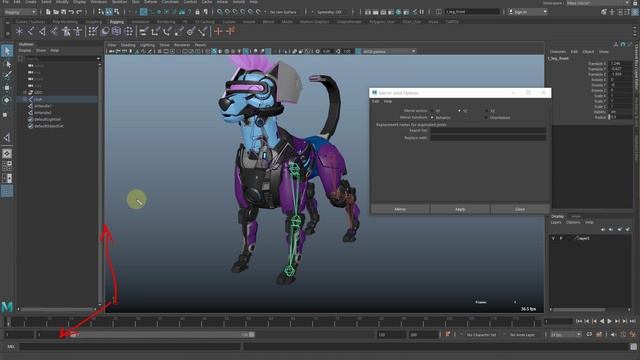Pick the Paint Selection tool
The image size is (640, 360).
7,76
